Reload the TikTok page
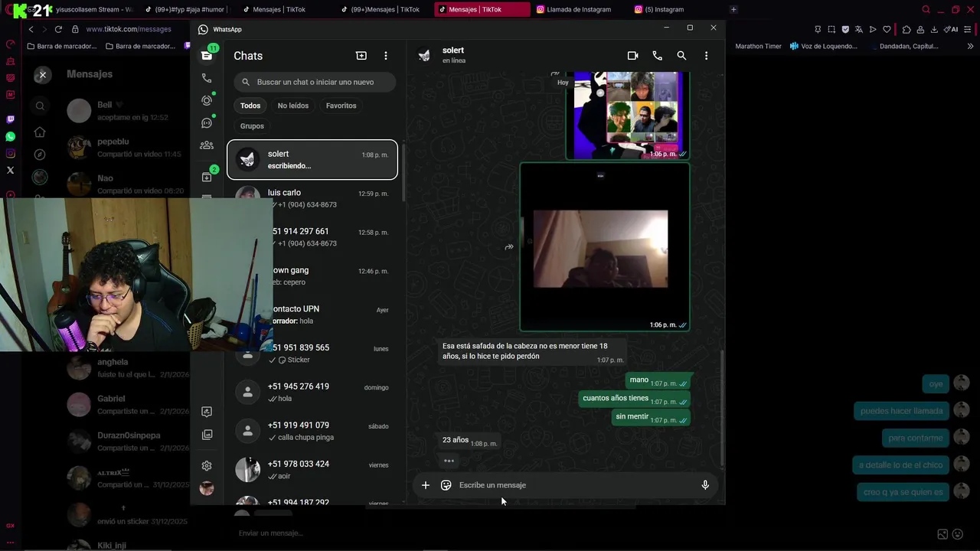980x551 pixels. pyautogui.click(x=58, y=29)
